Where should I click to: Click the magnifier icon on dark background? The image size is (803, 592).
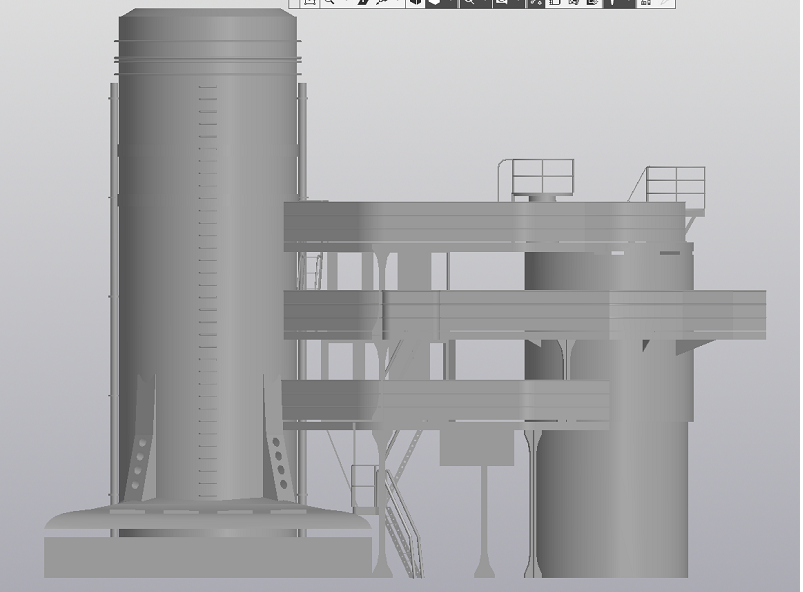tap(468, 3)
